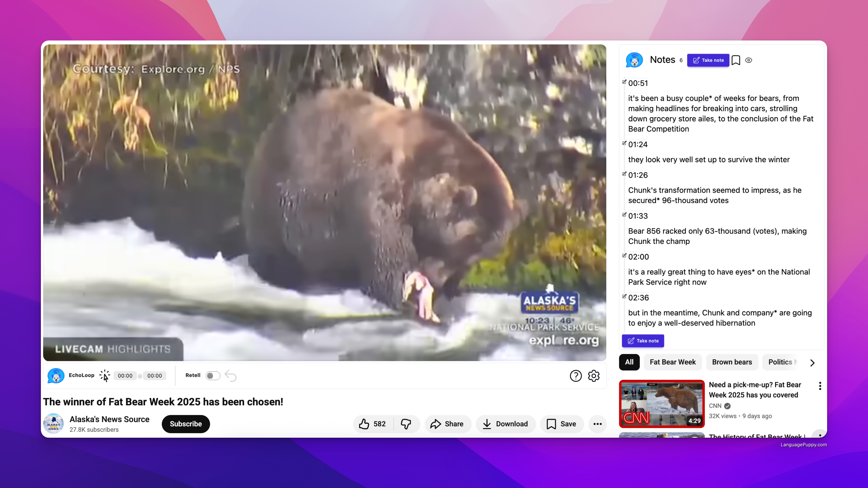Toggle the Retell switch

click(213, 375)
